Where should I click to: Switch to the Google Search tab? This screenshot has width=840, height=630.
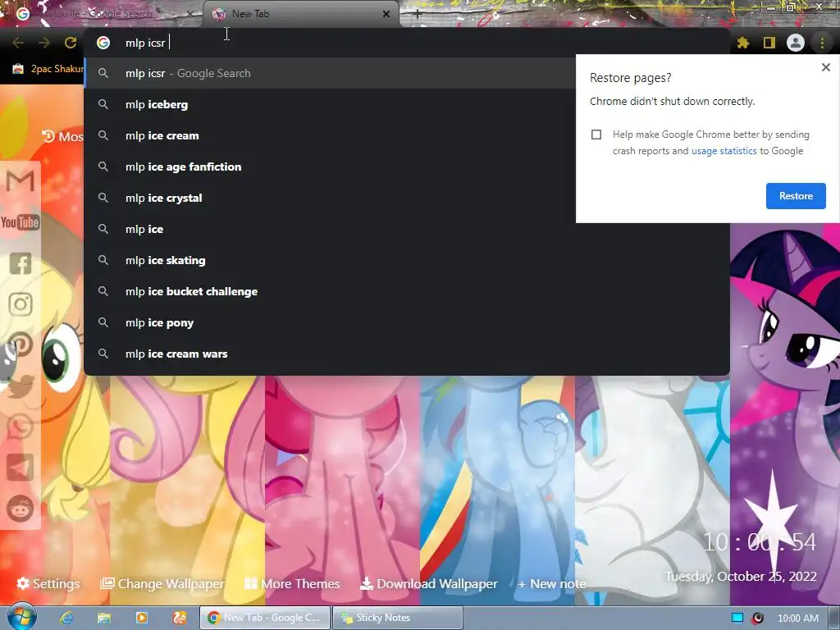[x=102, y=14]
